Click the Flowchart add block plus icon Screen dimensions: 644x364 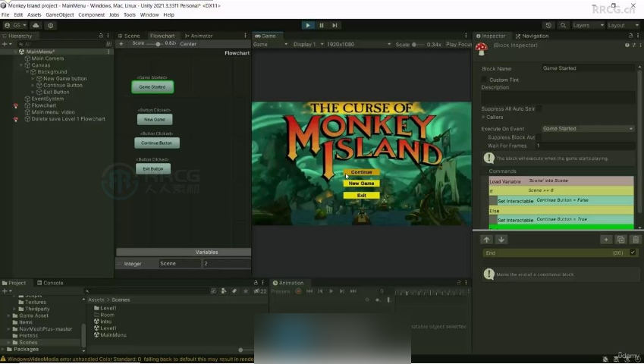[x=121, y=43]
